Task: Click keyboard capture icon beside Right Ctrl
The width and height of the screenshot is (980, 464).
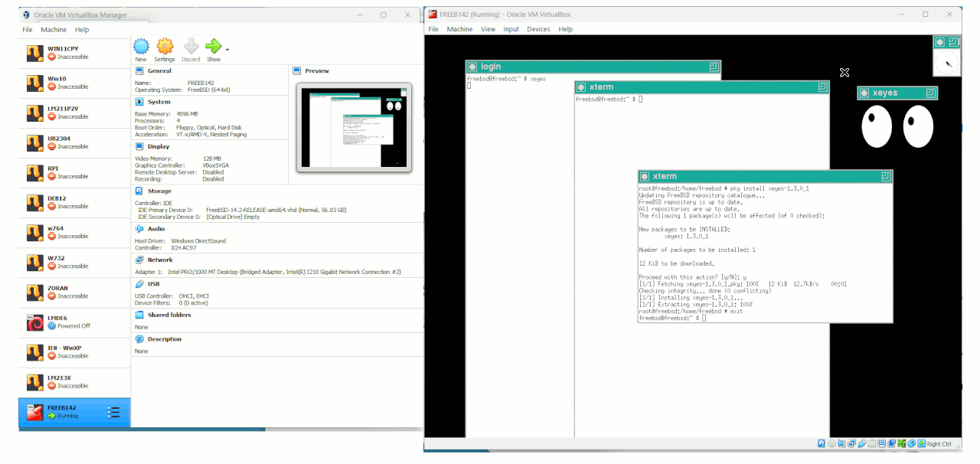Action: click(921, 443)
